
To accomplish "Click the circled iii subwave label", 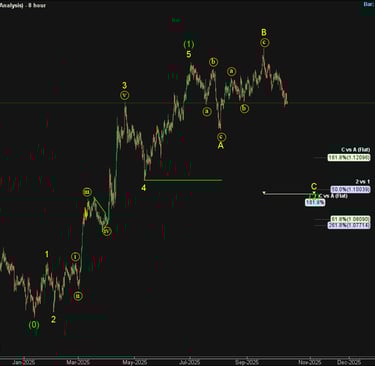I will [x=87, y=192].
